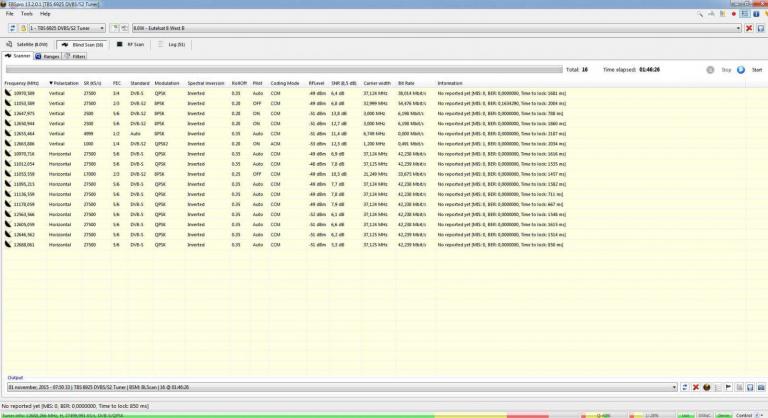Click the globe icon in Output bar
This screenshot has width=768, height=418.
707,386
